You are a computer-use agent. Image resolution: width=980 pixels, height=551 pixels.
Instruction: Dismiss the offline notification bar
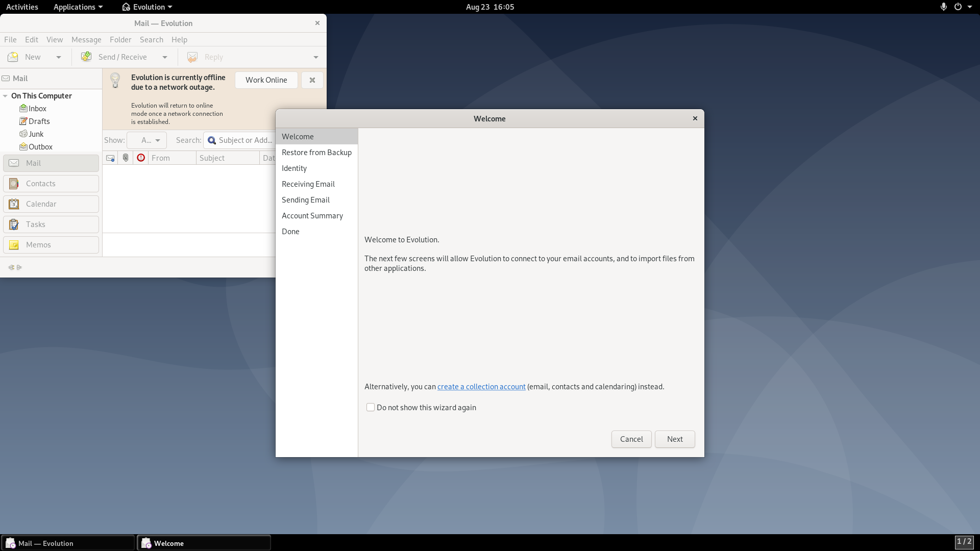tap(312, 80)
